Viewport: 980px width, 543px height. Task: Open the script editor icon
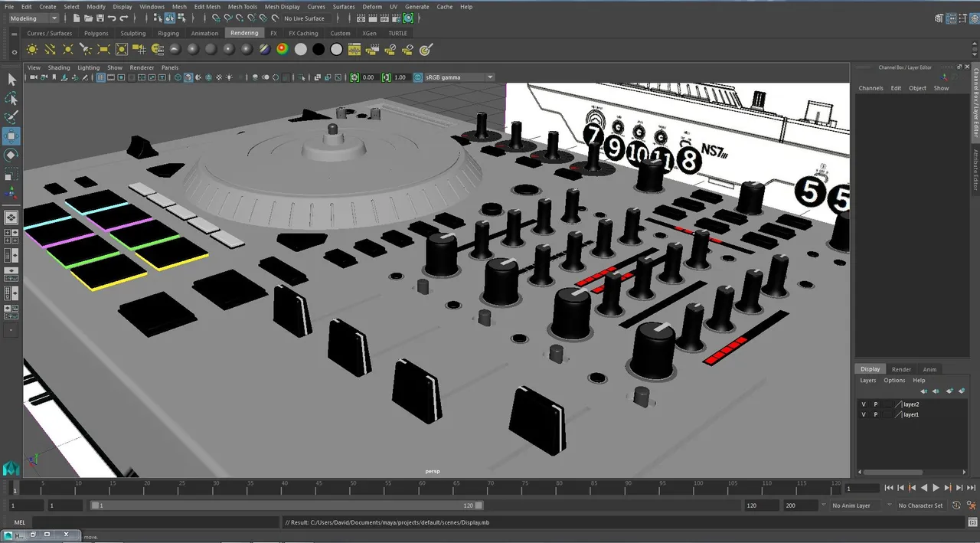pyautogui.click(x=972, y=523)
